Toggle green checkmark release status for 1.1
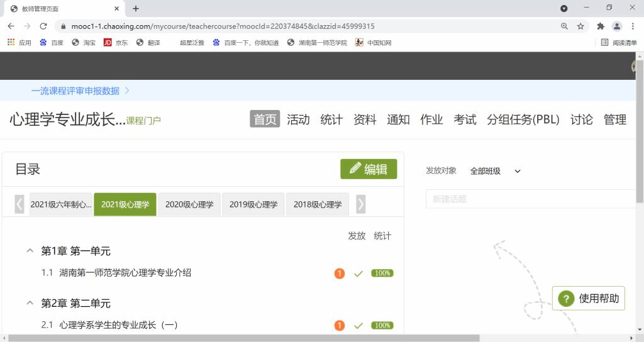 (358, 273)
